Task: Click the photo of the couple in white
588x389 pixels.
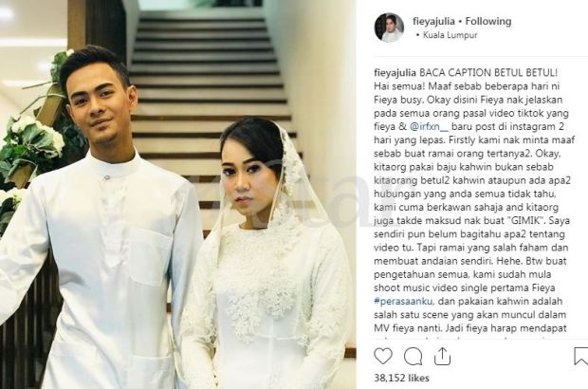Action: pyautogui.click(x=178, y=194)
